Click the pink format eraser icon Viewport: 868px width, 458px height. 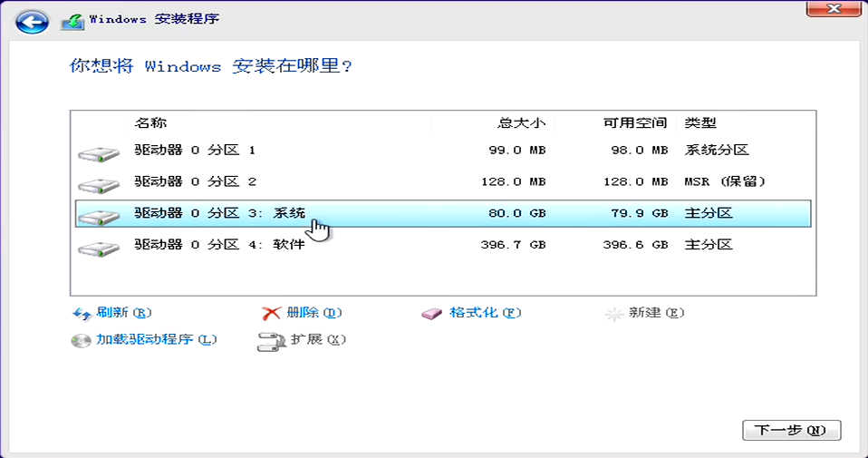[x=433, y=314]
